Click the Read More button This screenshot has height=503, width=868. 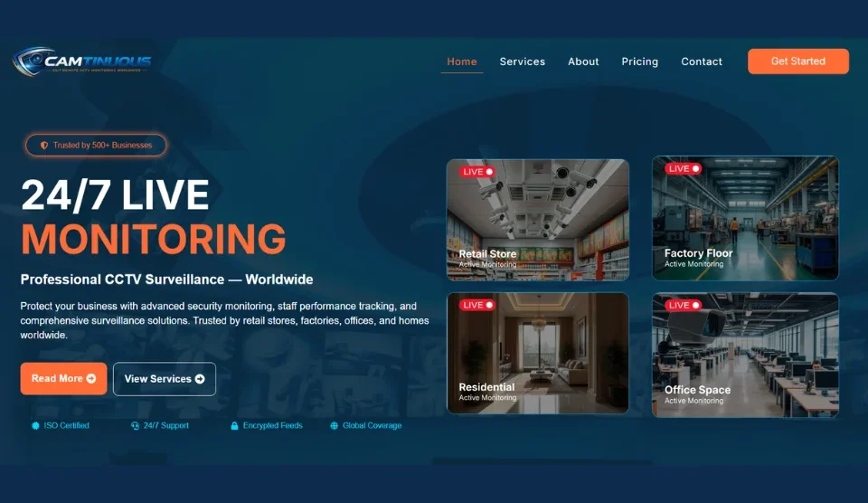(x=63, y=379)
